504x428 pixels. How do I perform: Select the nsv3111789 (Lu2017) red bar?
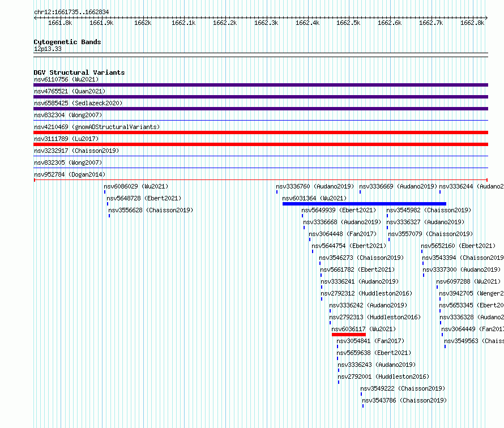[260, 144]
